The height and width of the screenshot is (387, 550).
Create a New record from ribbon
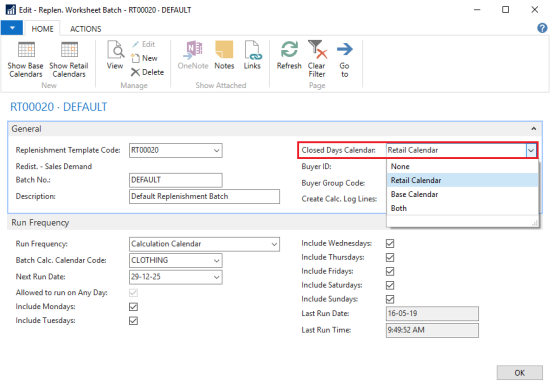point(144,58)
